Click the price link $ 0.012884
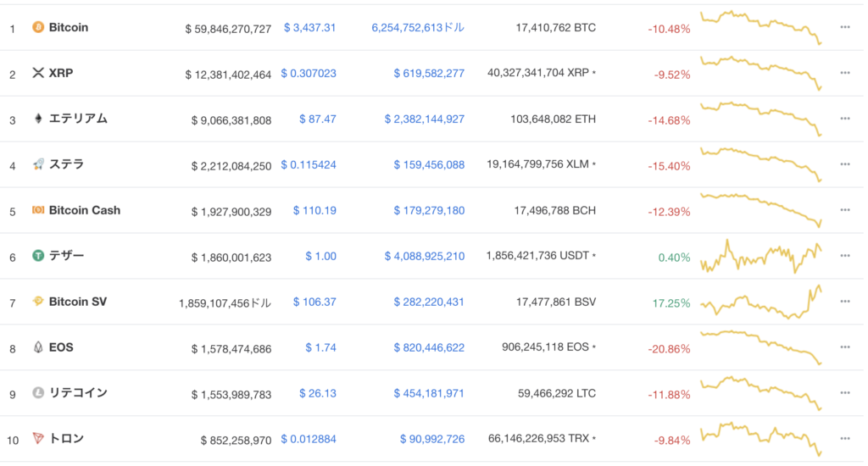This screenshot has width=868, height=466. tap(309, 439)
